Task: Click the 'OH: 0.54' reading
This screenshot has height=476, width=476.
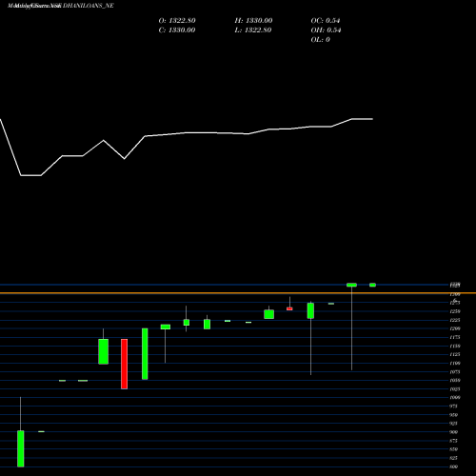Action: pos(326,30)
